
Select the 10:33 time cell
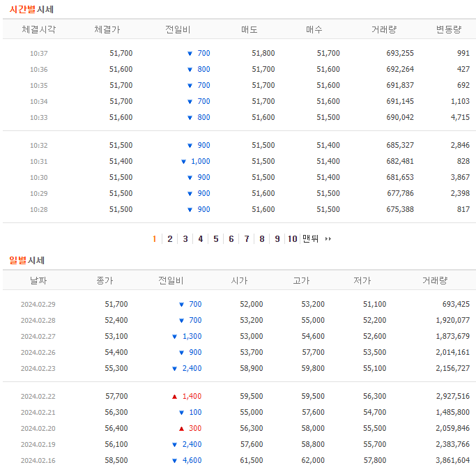tap(39, 118)
